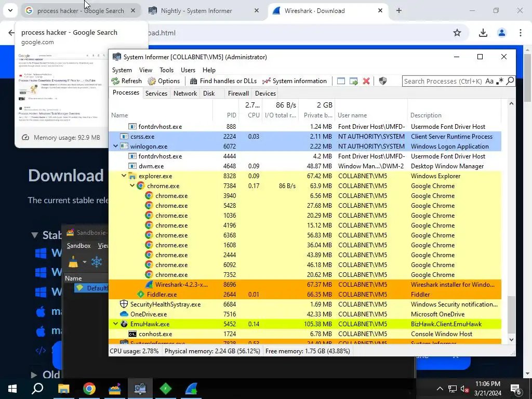
Task: Open System information graphs
Action: tap(295, 81)
